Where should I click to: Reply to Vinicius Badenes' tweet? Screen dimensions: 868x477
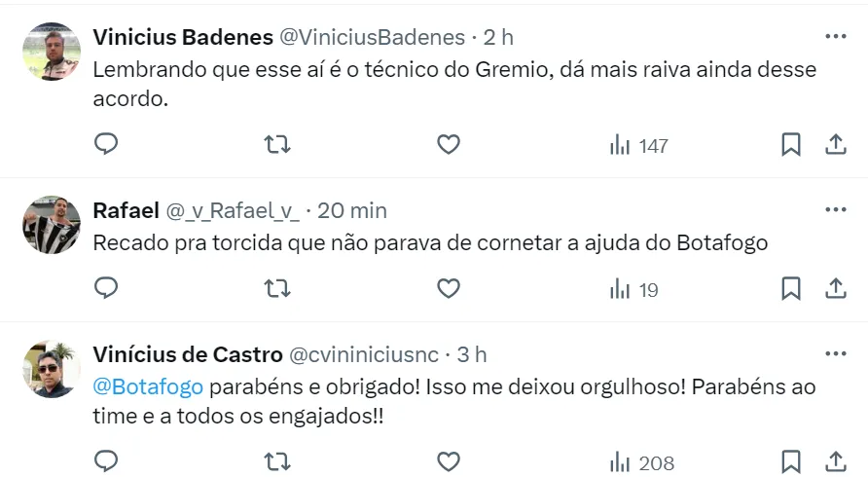(x=106, y=145)
